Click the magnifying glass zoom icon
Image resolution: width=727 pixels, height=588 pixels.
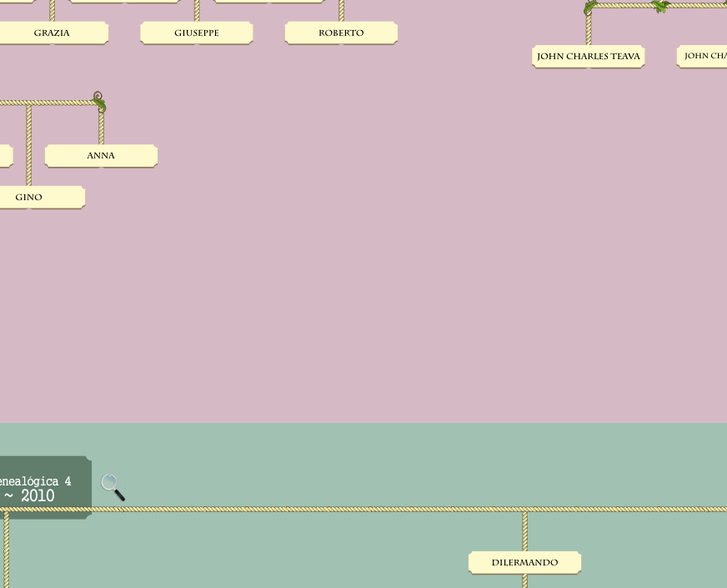(x=113, y=487)
